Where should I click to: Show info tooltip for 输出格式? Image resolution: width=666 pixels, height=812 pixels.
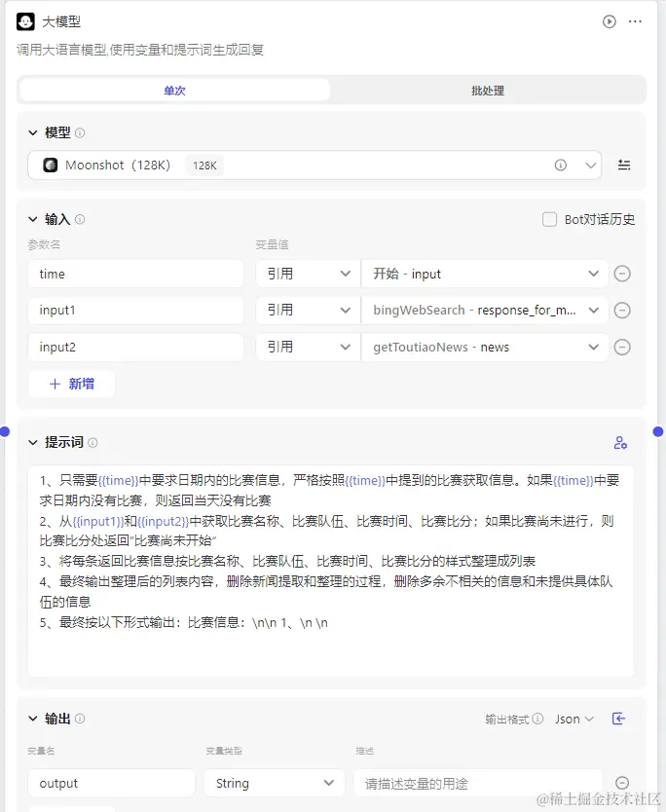pyautogui.click(x=538, y=719)
